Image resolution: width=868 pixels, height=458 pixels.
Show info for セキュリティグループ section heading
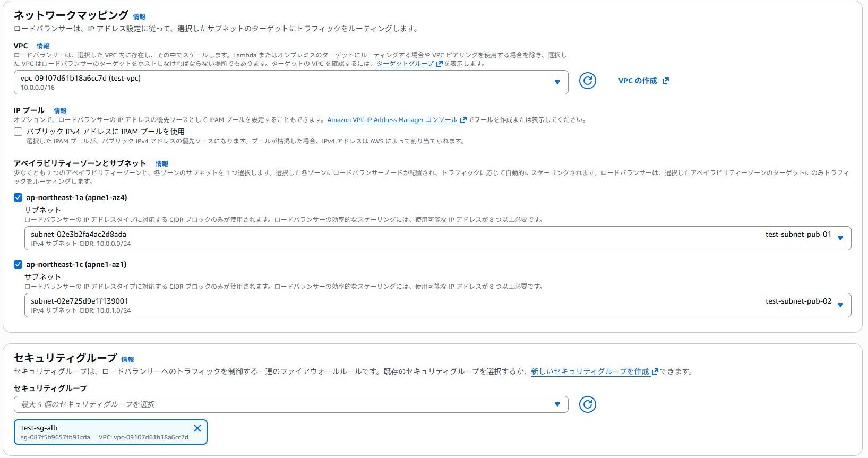coord(127,360)
